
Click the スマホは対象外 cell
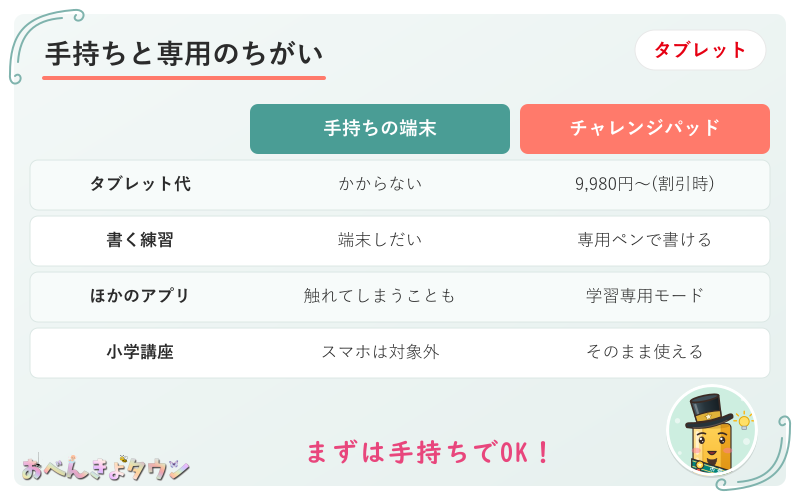pos(380,352)
